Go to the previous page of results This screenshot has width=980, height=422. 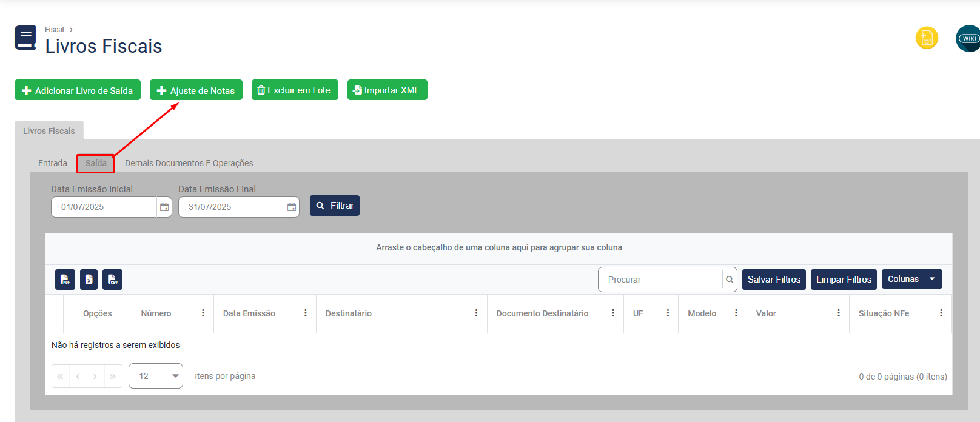point(78,377)
